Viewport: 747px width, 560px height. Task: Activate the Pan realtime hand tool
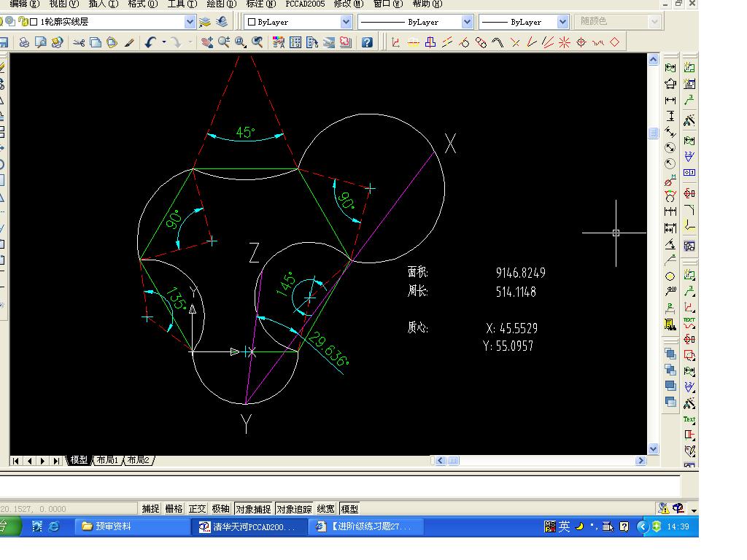coord(207,43)
